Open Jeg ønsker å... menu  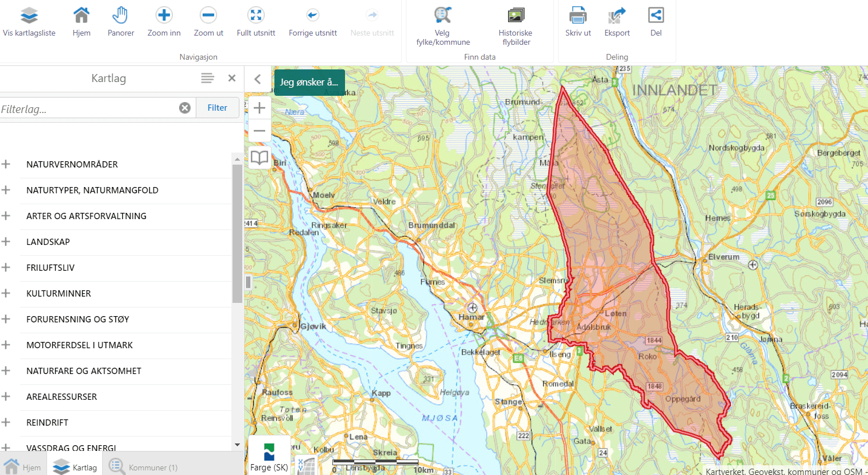(309, 82)
